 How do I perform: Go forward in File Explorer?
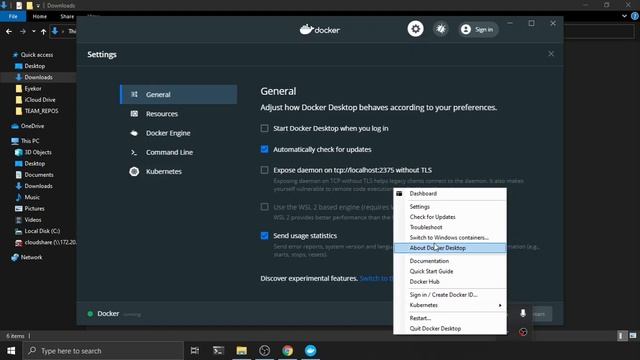(x=23, y=31)
